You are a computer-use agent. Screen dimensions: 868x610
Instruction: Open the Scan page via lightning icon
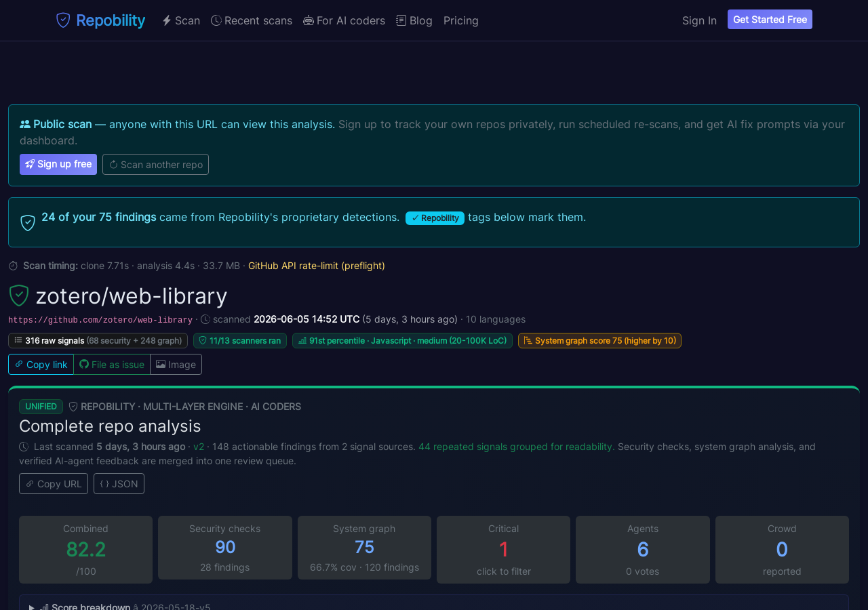click(x=167, y=20)
